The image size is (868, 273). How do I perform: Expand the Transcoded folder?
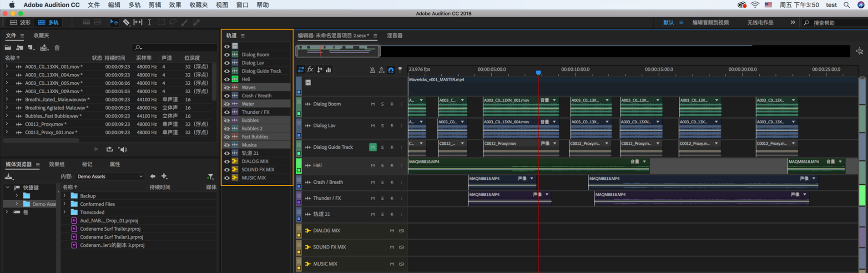[x=65, y=212]
